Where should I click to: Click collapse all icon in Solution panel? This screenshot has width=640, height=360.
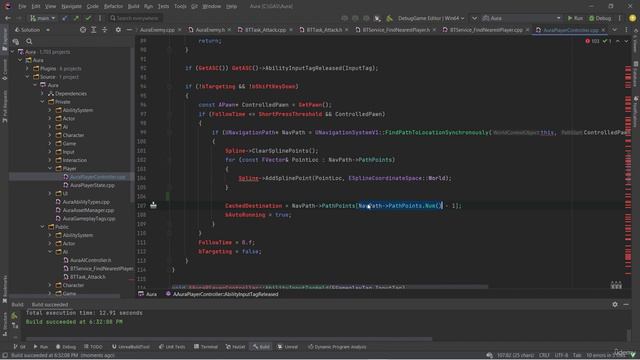pos(105,30)
